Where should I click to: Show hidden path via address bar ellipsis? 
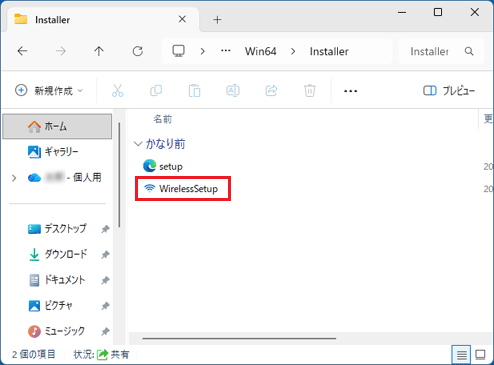click(x=226, y=51)
